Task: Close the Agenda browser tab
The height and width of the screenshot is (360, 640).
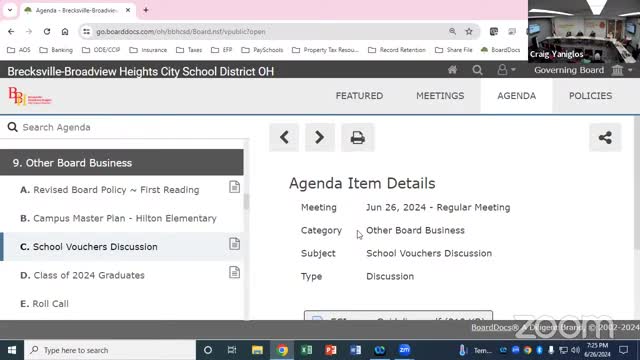Action: [128, 10]
